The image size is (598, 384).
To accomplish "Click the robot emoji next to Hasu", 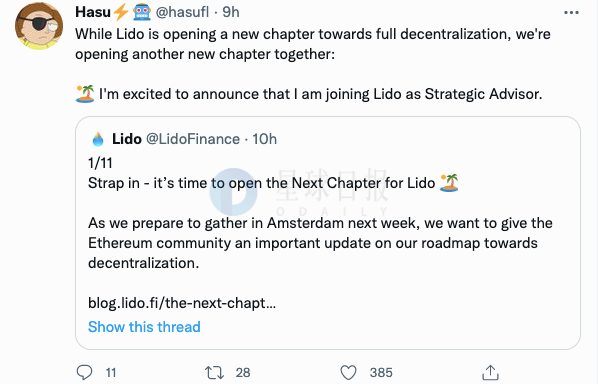I will tap(142, 12).
